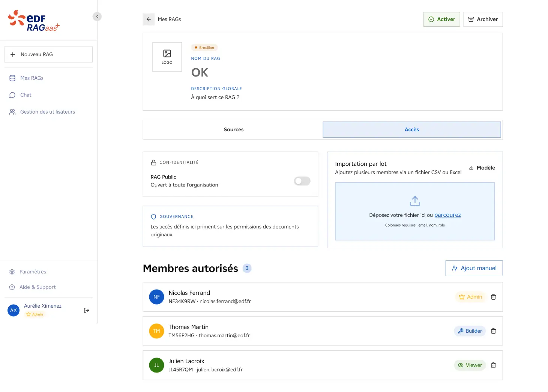Create a Nouveau RAG
This screenshot has width=548, height=392.
click(x=48, y=54)
